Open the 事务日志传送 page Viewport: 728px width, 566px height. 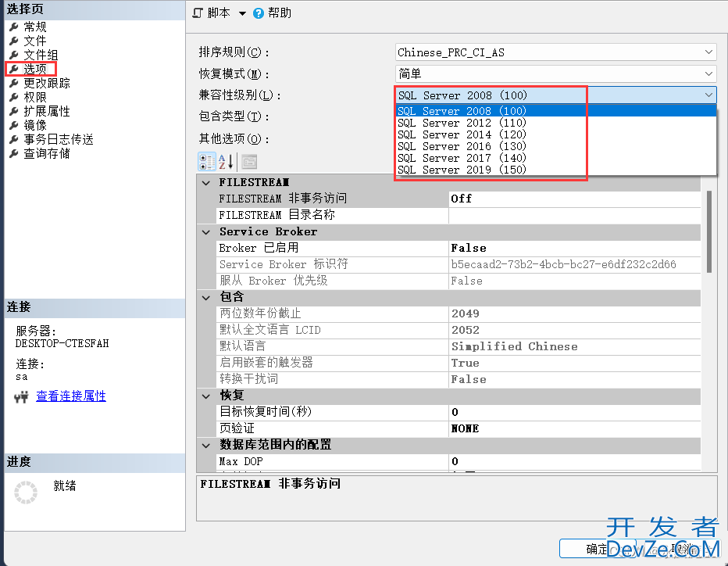[59, 139]
